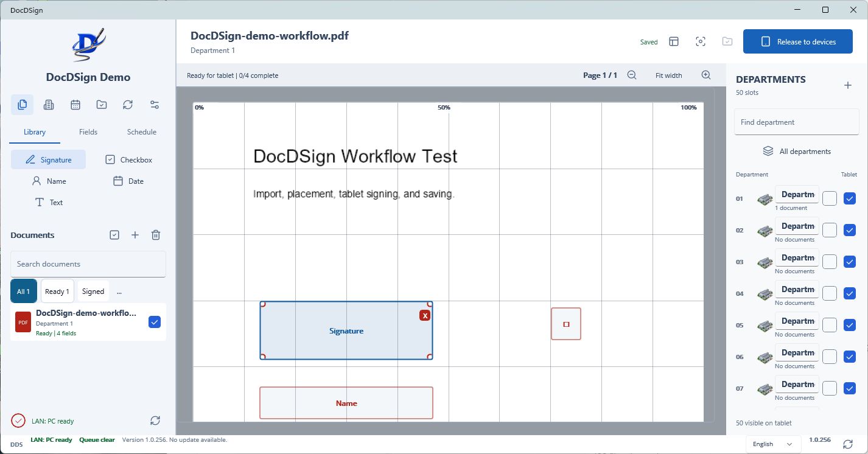Image resolution: width=868 pixels, height=454 pixels.
Task: Open the calendar schedule sidebar icon
Action: pyautogui.click(x=75, y=105)
